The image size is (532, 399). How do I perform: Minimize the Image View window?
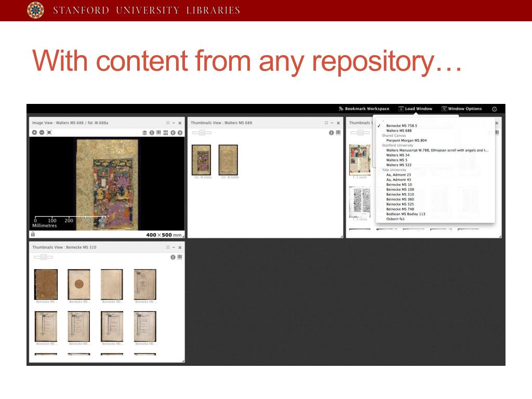pyautogui.click(x=174, y=123)
